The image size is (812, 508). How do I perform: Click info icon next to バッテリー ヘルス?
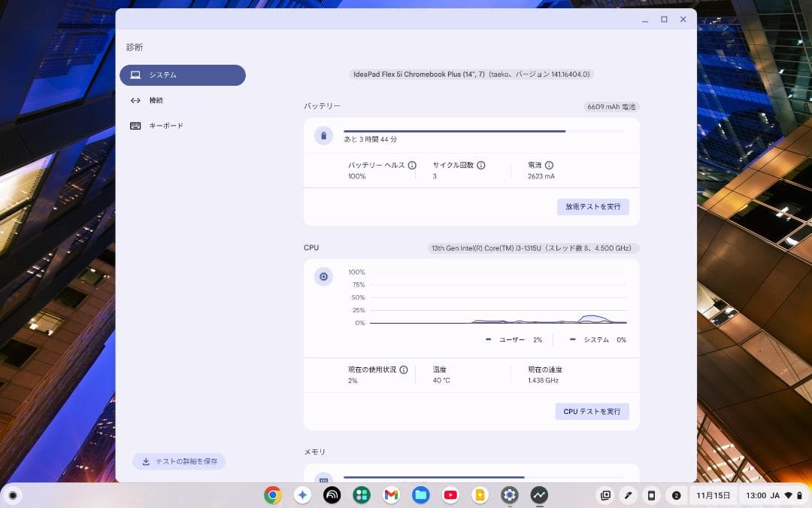pyautogui.click(x=412, y=166)
